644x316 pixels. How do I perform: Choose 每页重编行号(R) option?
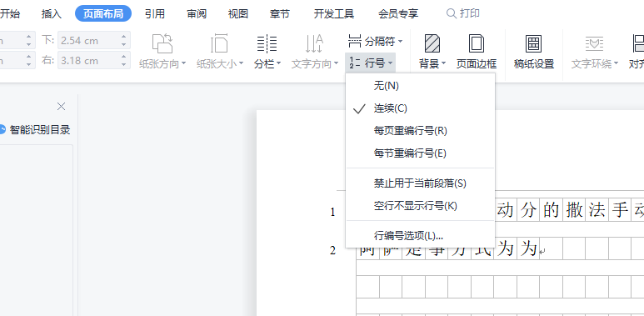(420, 131)
